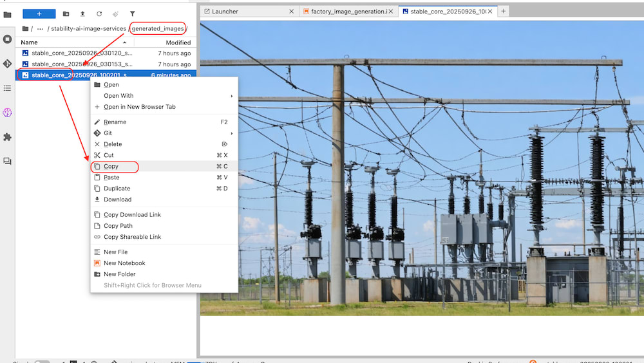
Task: Choose Copy Path menu entry
Action: 164,226
